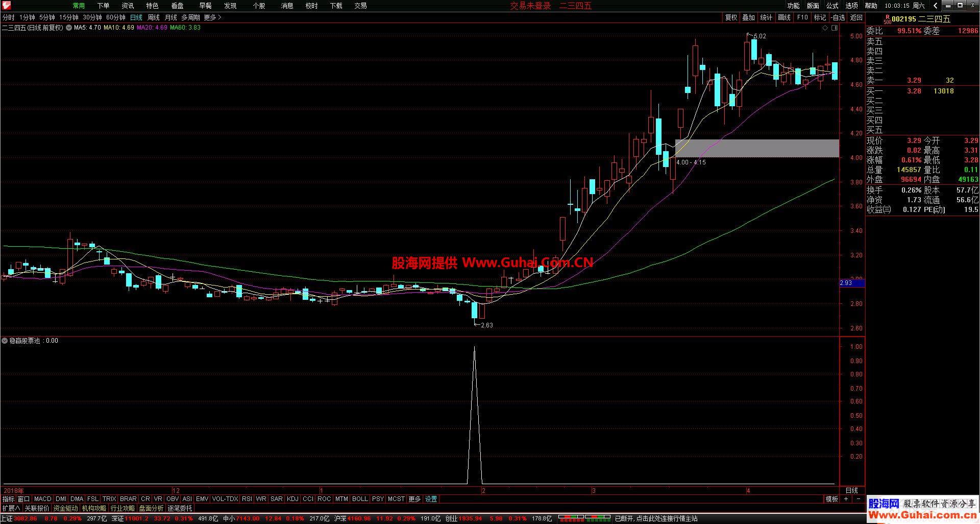The width and height of the screenshot is (980, 524).
Task: Click the R 500 margin-trading badge
Action: coord(887,19)
